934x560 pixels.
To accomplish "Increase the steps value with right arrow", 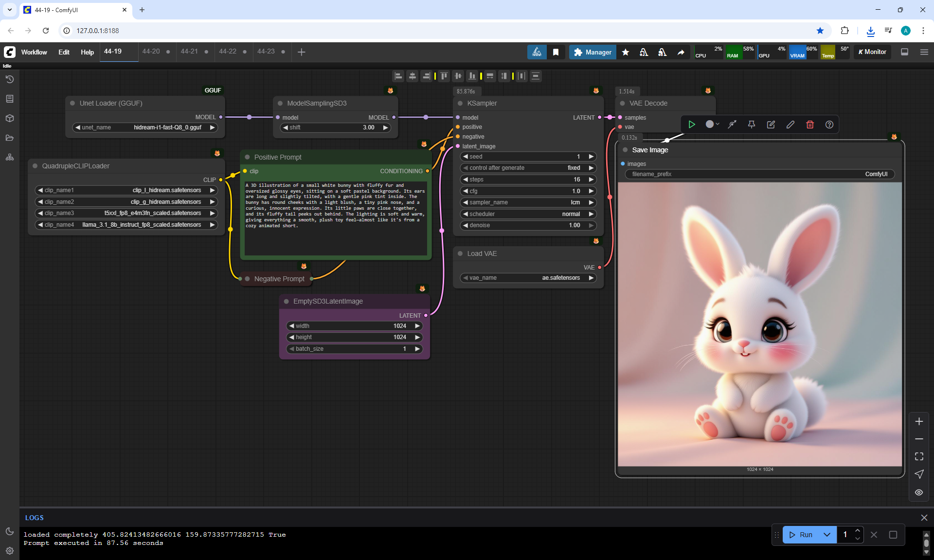I will pyautogui.click(x=591, y=180).
